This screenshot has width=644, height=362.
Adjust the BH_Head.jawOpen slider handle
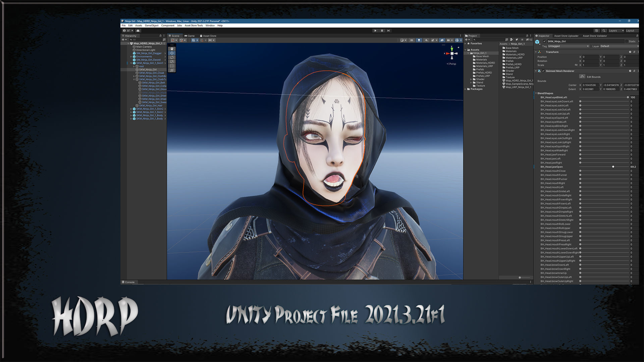(x=613, y=167)
